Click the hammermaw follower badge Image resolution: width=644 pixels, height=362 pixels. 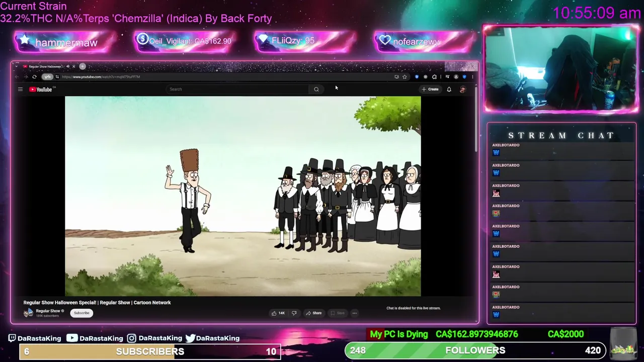(65, 42)
